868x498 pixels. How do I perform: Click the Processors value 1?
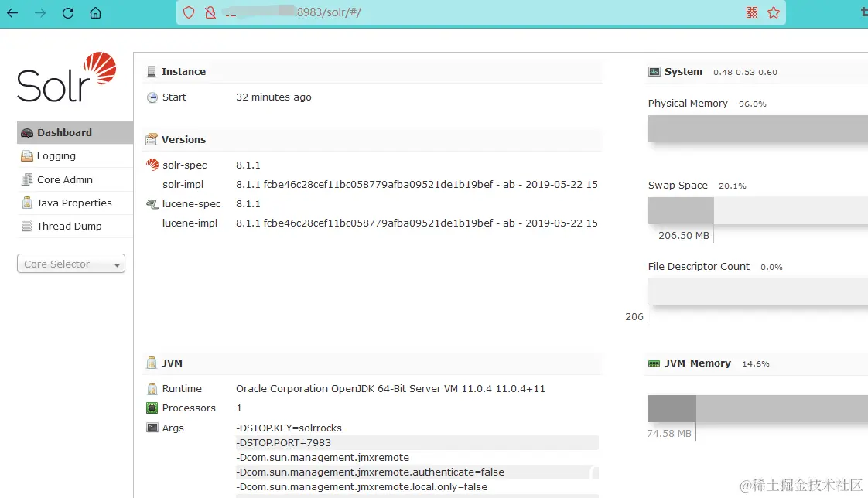pyautogui.click(x=239, y=408)
